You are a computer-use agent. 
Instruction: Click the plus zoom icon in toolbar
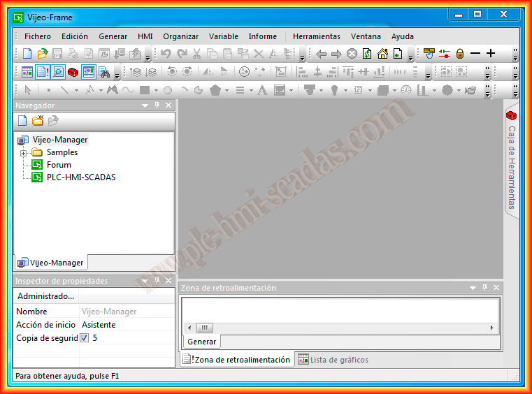point(491,54)
